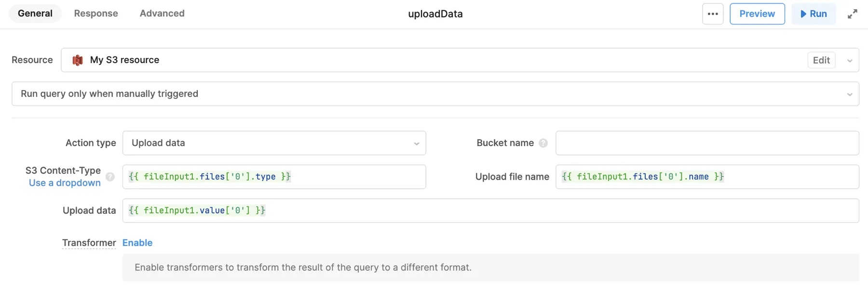Click the Use a dropdown link
Viewport: 868px width, 286px height.
[x=65, y=183]
